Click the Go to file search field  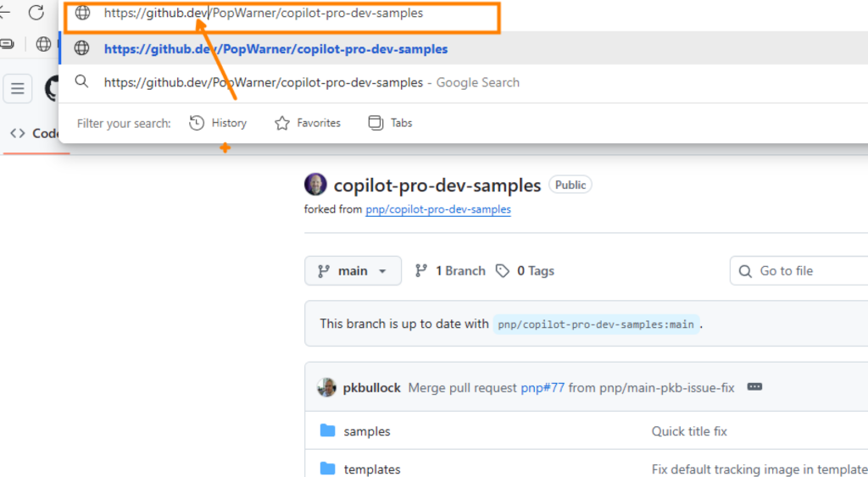798,270
